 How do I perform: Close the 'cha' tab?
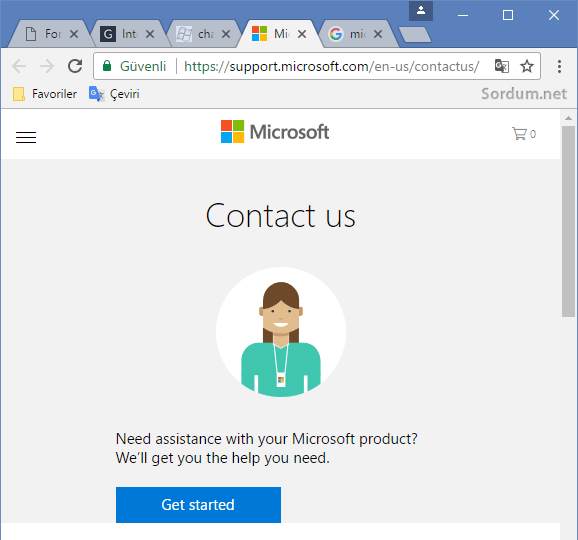(x=226, y=34)
